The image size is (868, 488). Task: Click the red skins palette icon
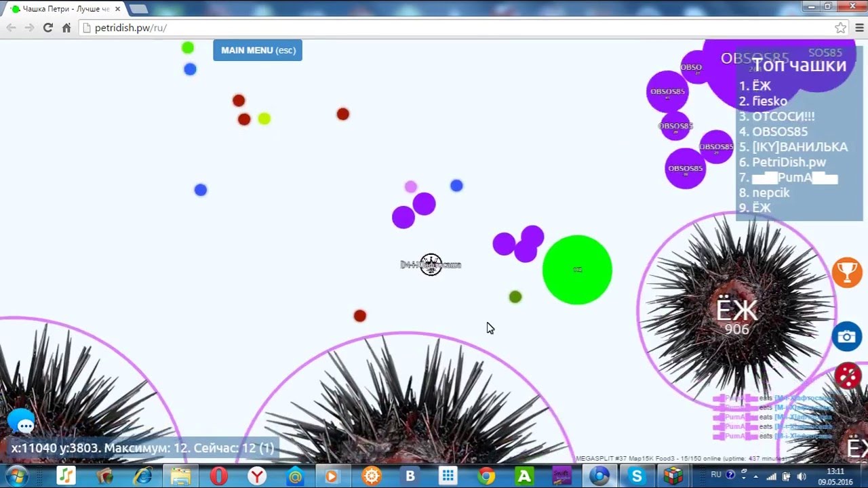click(x=848, y=375)
